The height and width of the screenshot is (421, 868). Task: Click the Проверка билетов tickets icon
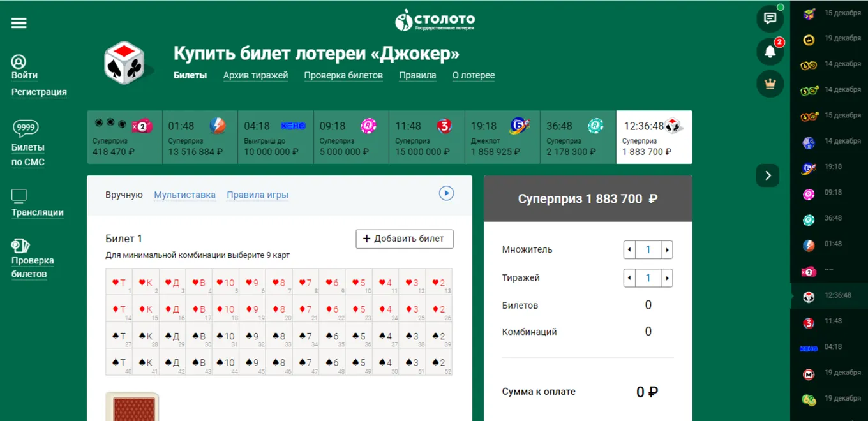[x=20, y=246]
